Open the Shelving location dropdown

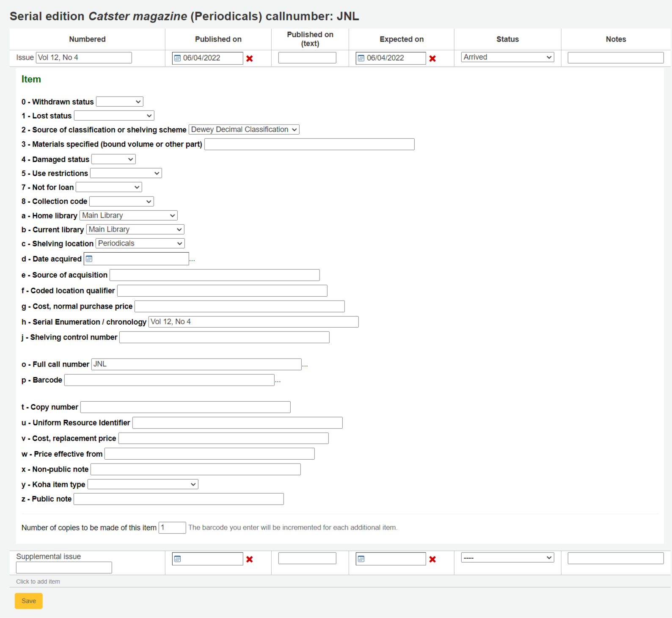click(140, 243)
